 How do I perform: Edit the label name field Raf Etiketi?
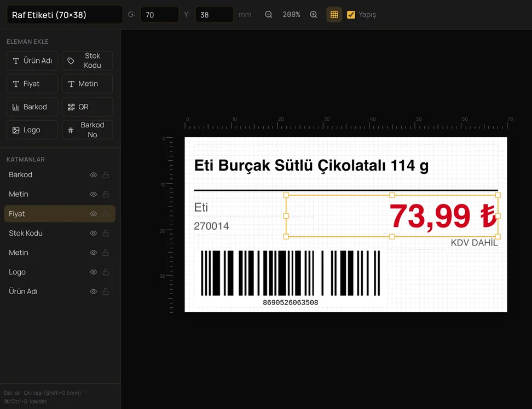click(65, 15)
